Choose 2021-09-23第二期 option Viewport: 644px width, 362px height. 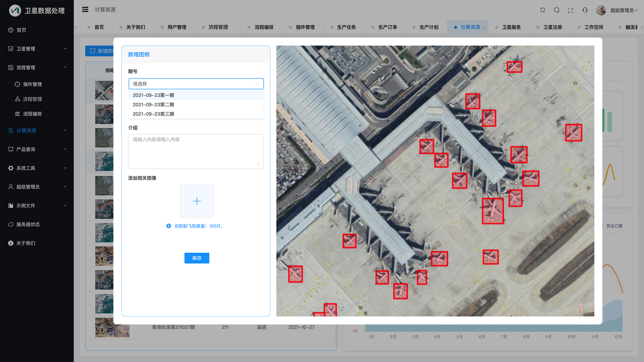coord(196,105)
